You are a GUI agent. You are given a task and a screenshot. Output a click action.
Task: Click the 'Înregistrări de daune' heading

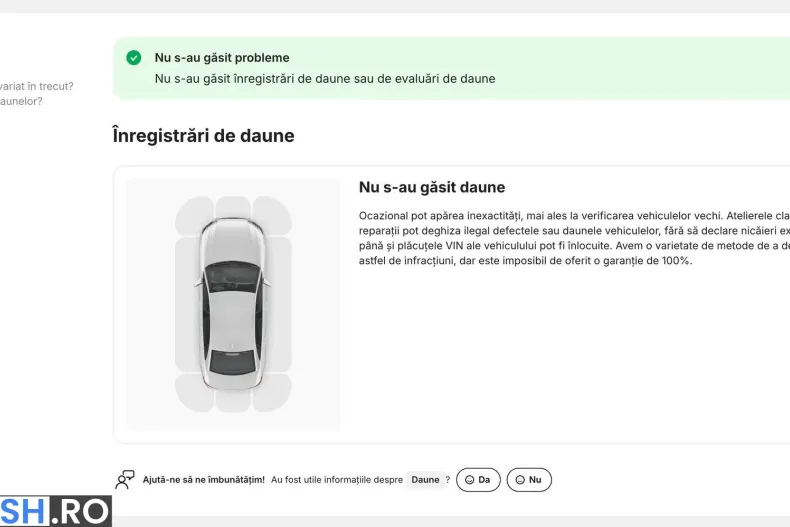[x=204, y=136]
